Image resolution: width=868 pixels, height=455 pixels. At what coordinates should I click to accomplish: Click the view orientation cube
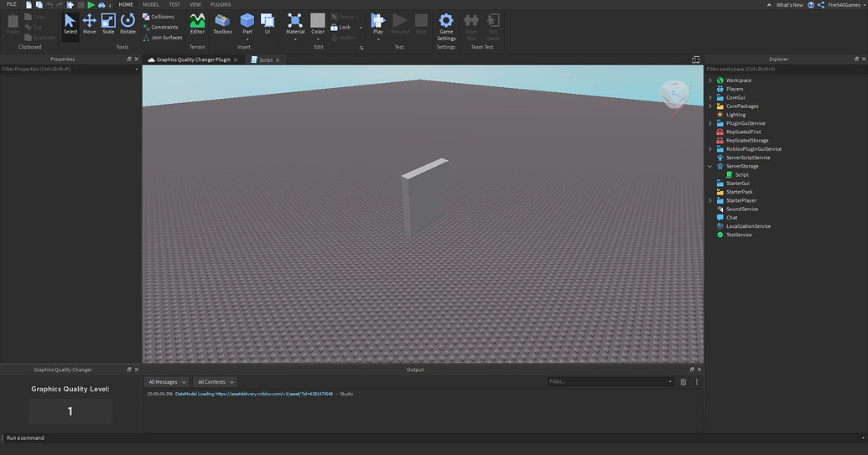(x=675, y=94)
